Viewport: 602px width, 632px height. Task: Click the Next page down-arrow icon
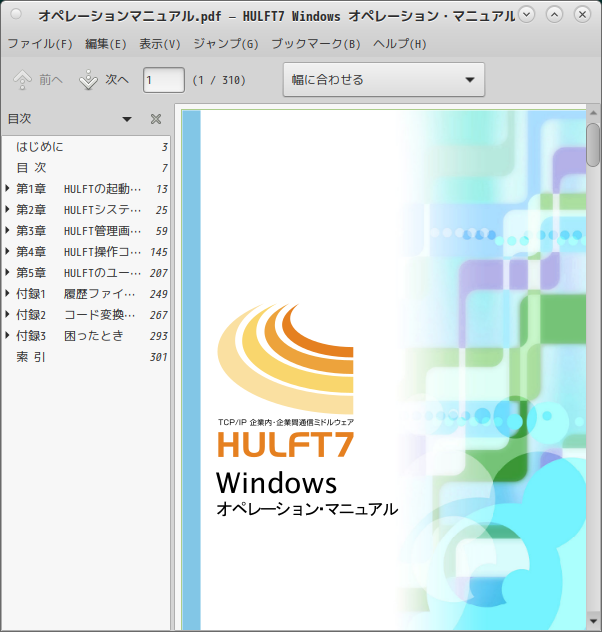pyautogui.click(x=88, y=80)
